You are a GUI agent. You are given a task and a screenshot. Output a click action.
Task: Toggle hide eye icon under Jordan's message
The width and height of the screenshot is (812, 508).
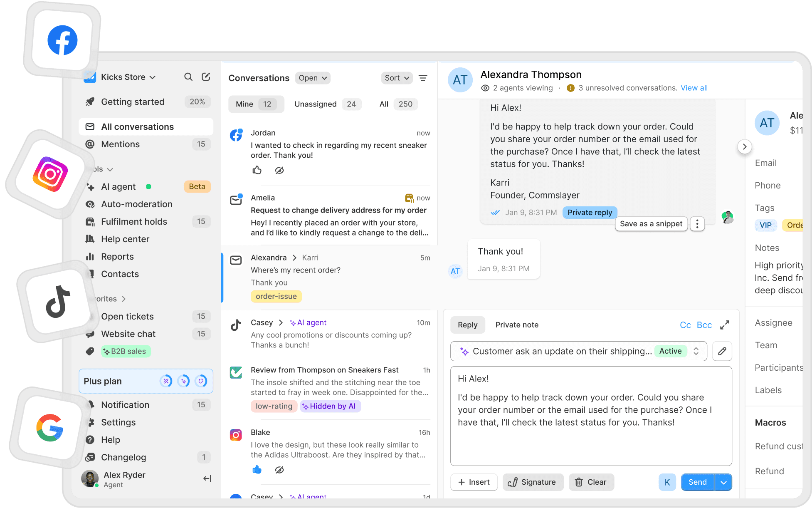pyautogui.click(x=279, y=170)
